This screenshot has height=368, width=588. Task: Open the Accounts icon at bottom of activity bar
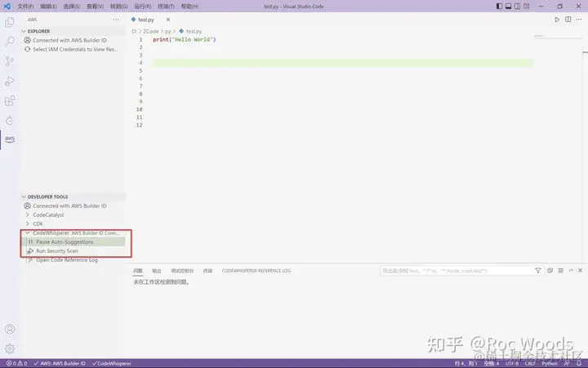click(10, 330)
